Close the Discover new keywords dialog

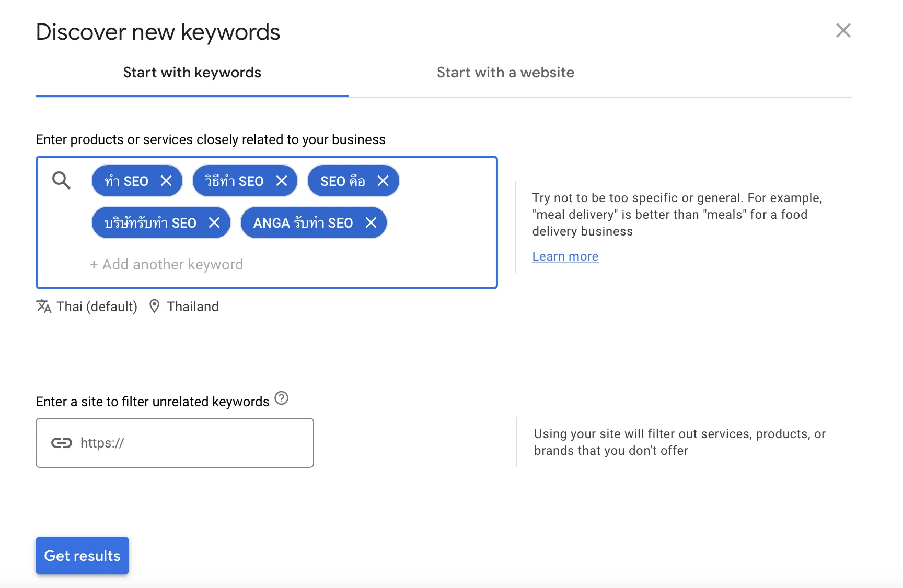tap(843, 30)
